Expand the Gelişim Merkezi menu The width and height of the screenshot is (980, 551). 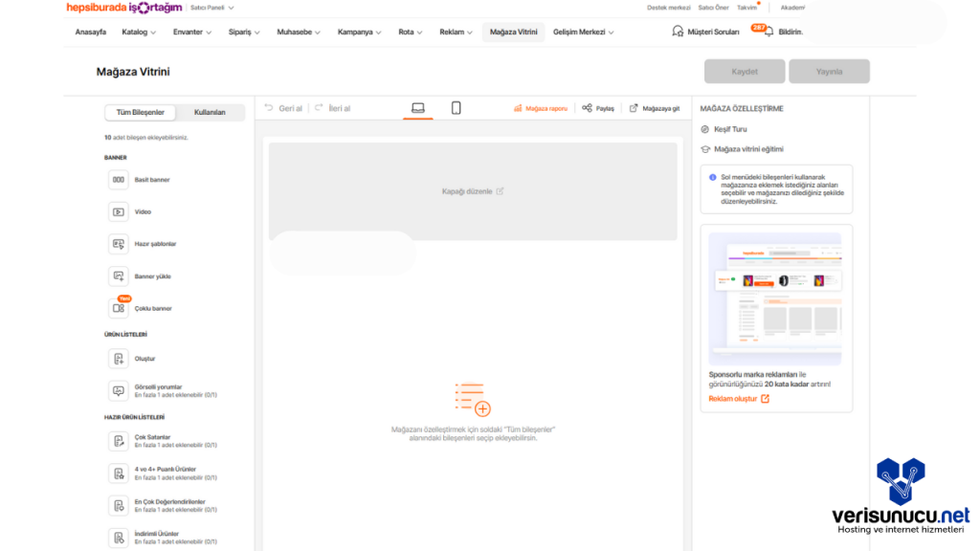[x=583, y=32]
